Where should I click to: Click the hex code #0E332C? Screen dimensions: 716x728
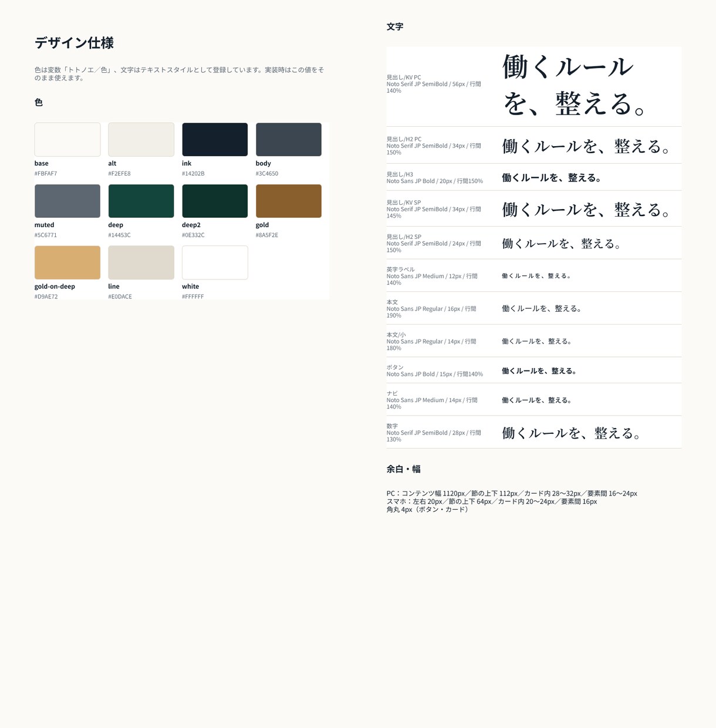coord(193,235)
